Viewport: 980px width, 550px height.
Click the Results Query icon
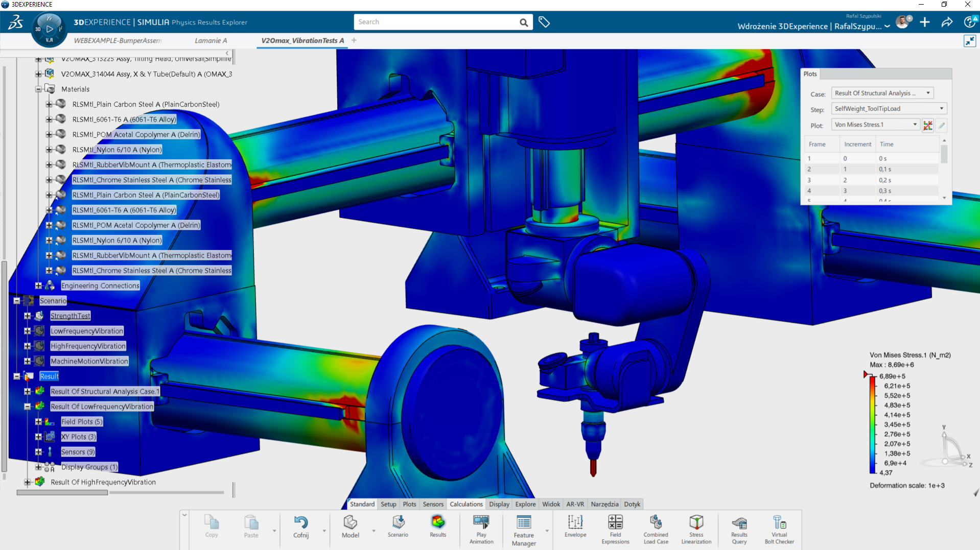[739, 529]
